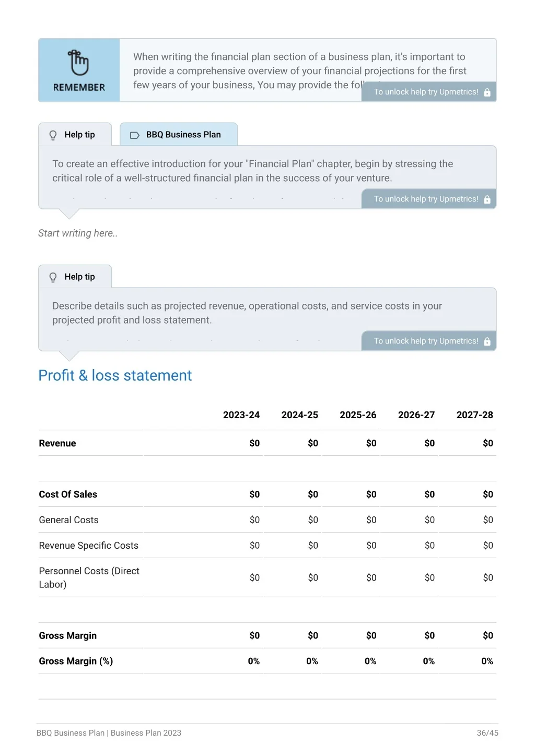Click the REMEMBER finger-with-string icon
535x756 pixels.
tap(78, 63)
